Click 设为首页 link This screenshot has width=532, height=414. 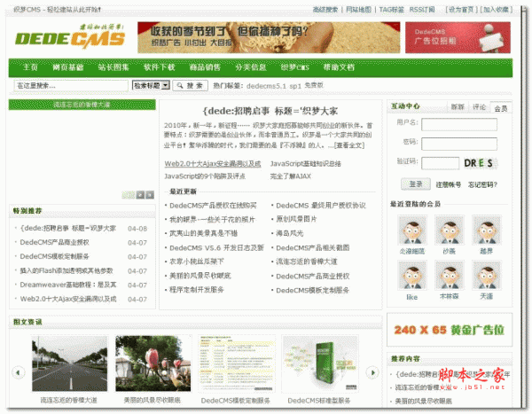point(461,10)
